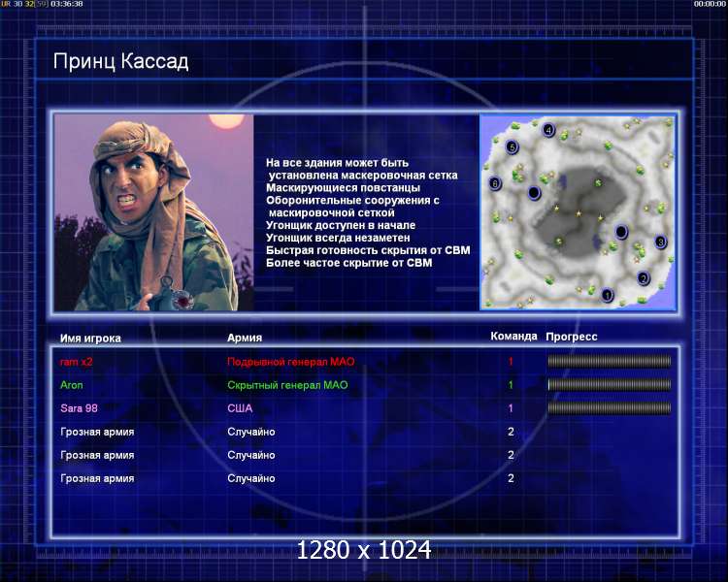Click team number in Sara 98 row

[511, 408]
